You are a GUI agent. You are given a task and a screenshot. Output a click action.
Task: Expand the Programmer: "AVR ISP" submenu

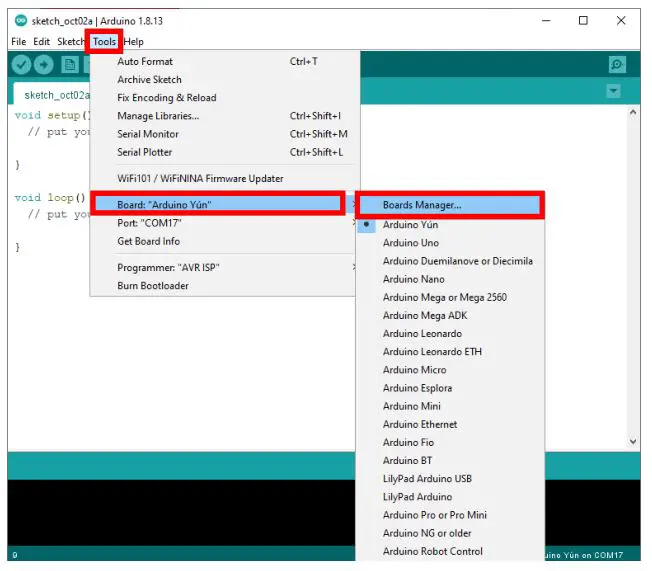coord(225,267)
